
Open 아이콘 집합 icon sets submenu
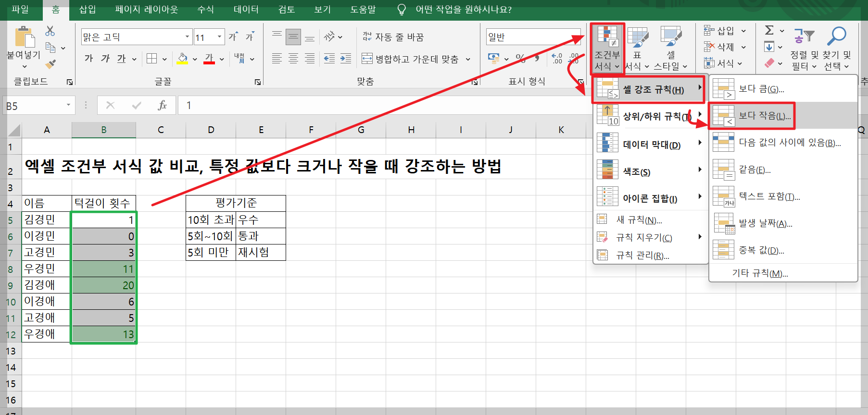pos(650,197)
